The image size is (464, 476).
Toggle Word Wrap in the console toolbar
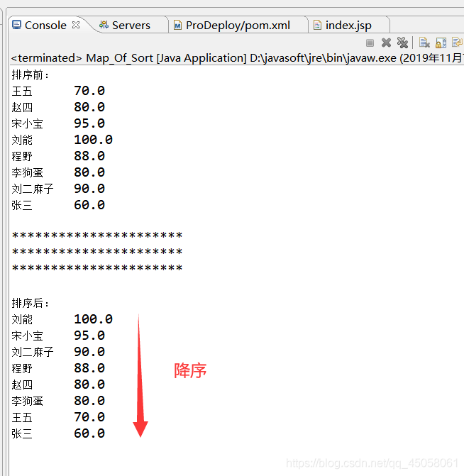(x=457, y=43)
